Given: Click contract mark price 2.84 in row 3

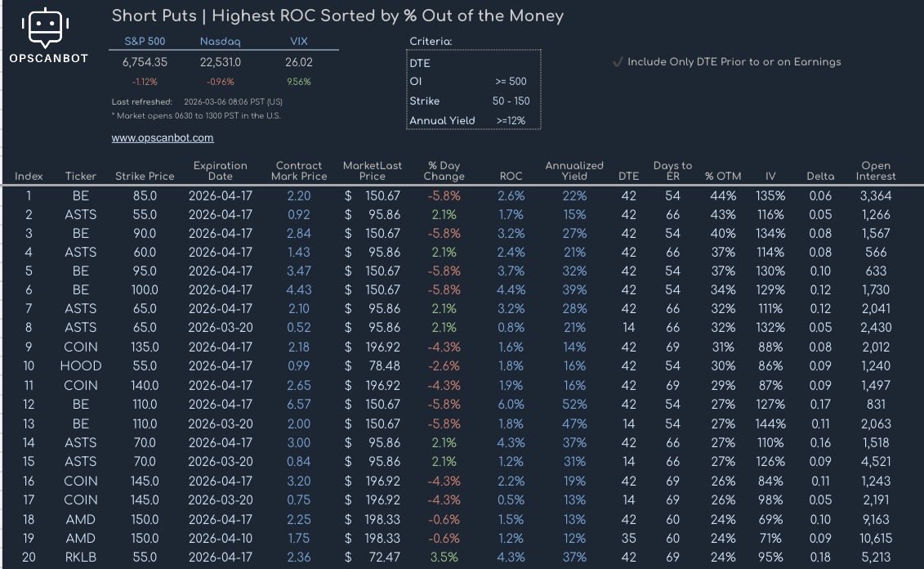Looking at the screenshot, I should pyautogui.click(x=299, y=234).
